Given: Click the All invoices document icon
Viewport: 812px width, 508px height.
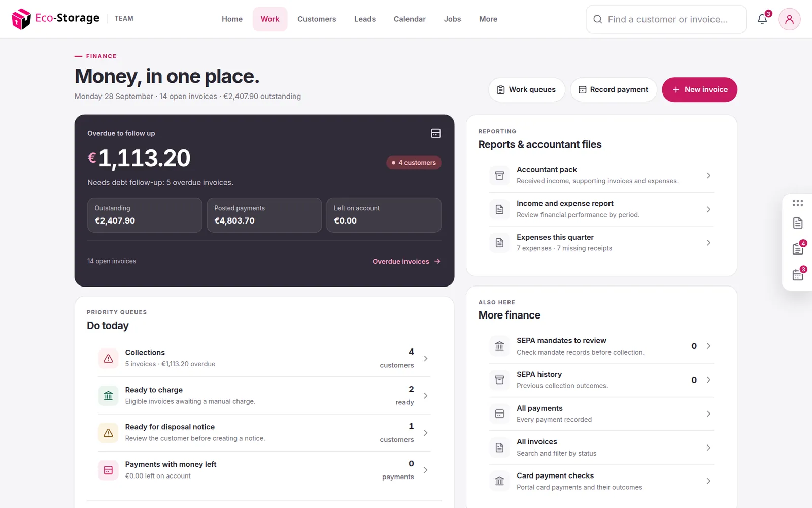Looking at the screenshot, I should [x=499, y=448].
